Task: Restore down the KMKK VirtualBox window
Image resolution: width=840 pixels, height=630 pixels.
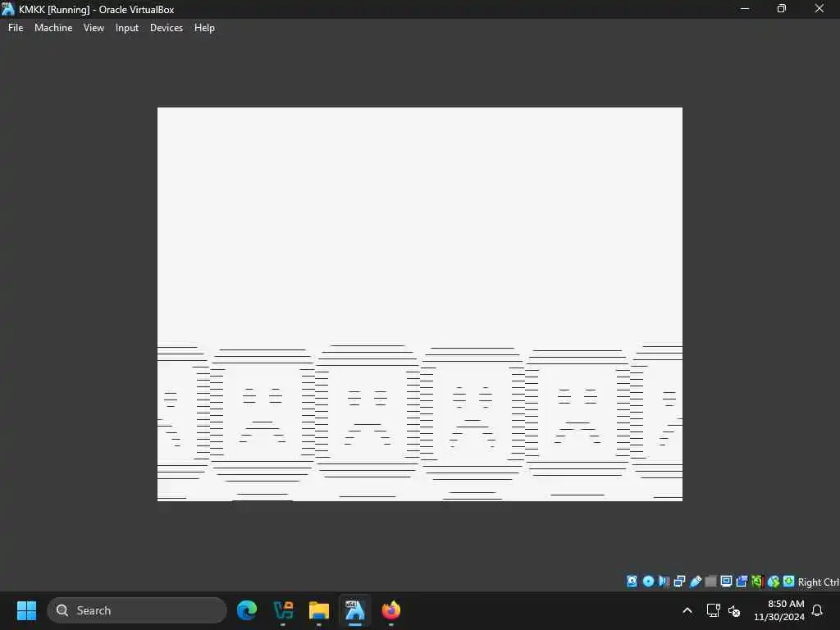Action: 782,9
